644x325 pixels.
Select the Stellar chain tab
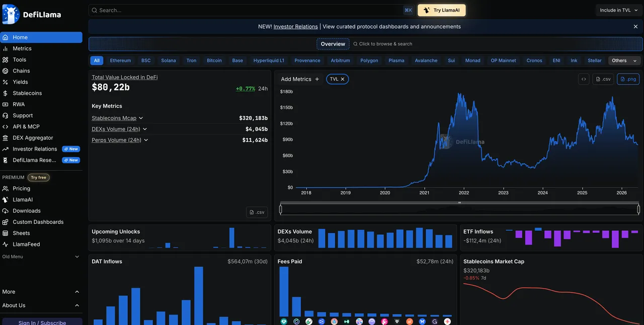click(595, 60)
